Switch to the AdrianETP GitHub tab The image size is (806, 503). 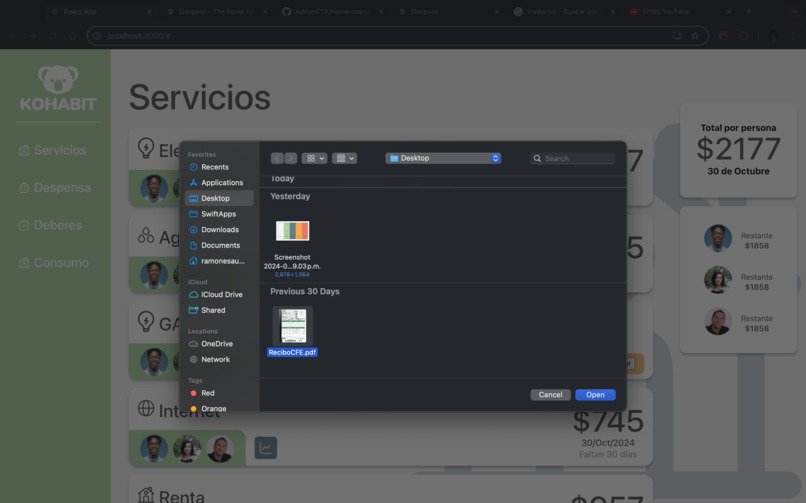332,11
